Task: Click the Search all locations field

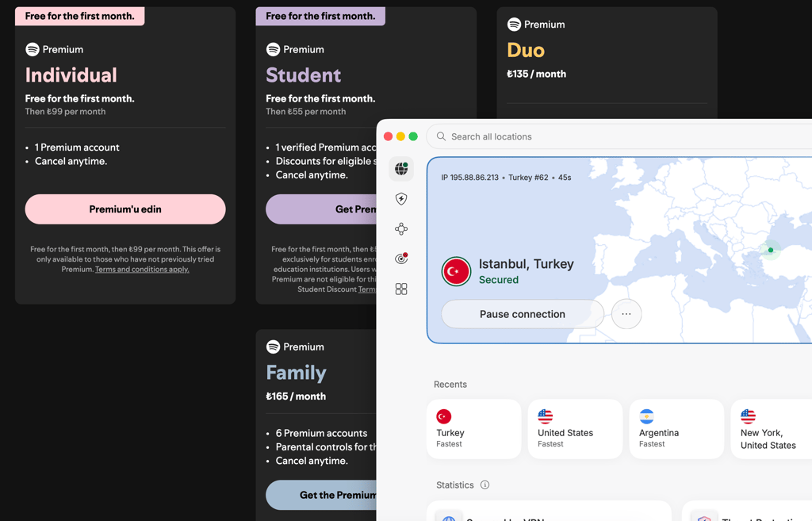Action: click(619, 136)
